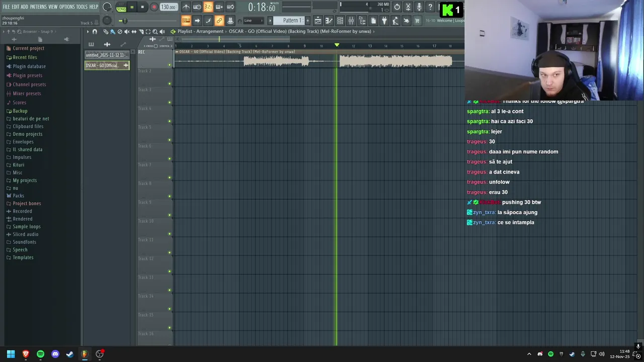Open the Windows Start button
644x362 pixels.
point(11,354)
